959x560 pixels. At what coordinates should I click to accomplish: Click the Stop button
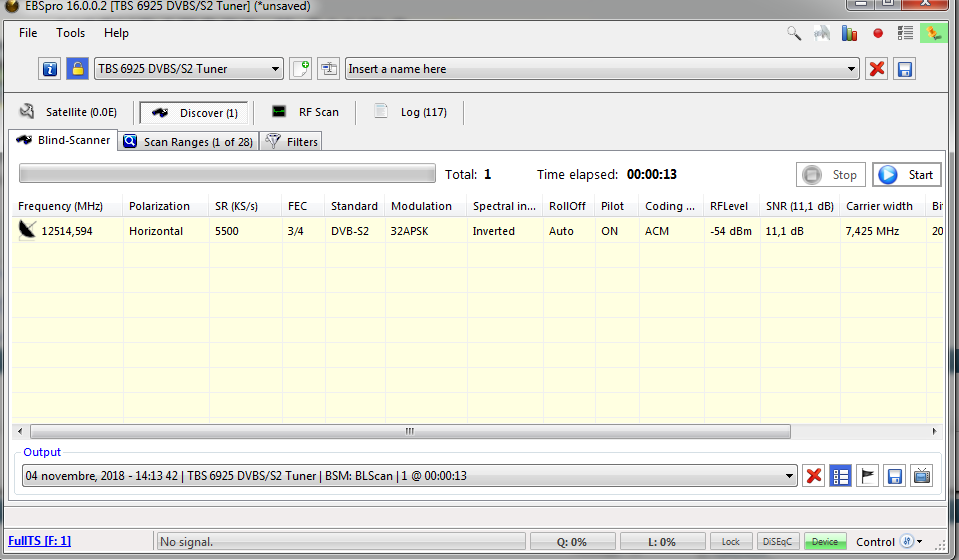tap(831, 175)
